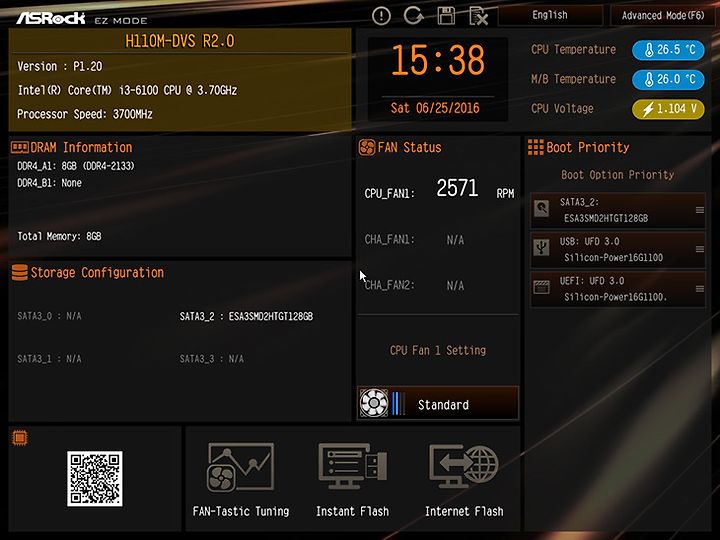Select SATA3_2 ESA3SMD2HTGT128GB boot entry

[x=618, y=210]
